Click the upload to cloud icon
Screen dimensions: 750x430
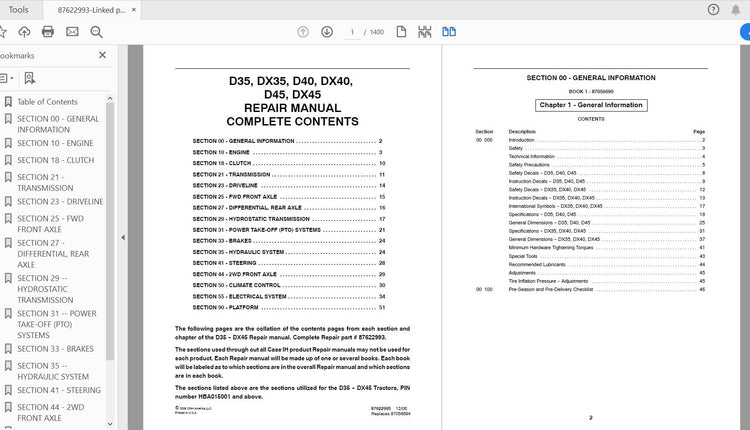24,32
